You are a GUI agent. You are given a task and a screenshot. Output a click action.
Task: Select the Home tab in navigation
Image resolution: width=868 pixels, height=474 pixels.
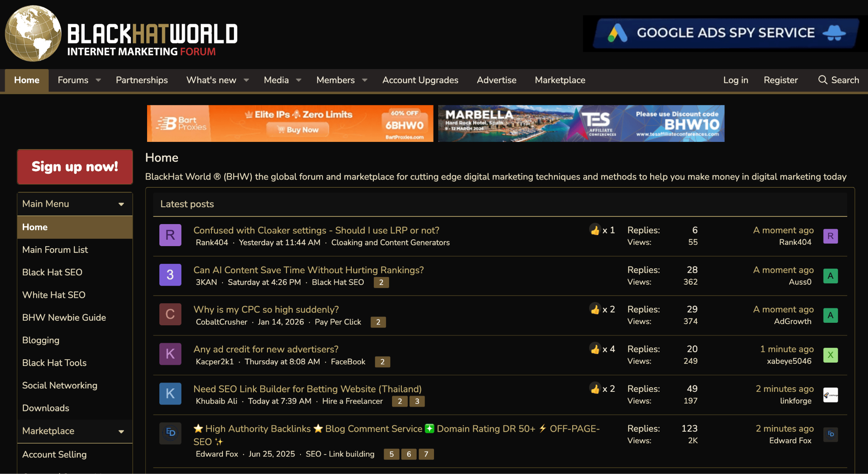point(26,80)
